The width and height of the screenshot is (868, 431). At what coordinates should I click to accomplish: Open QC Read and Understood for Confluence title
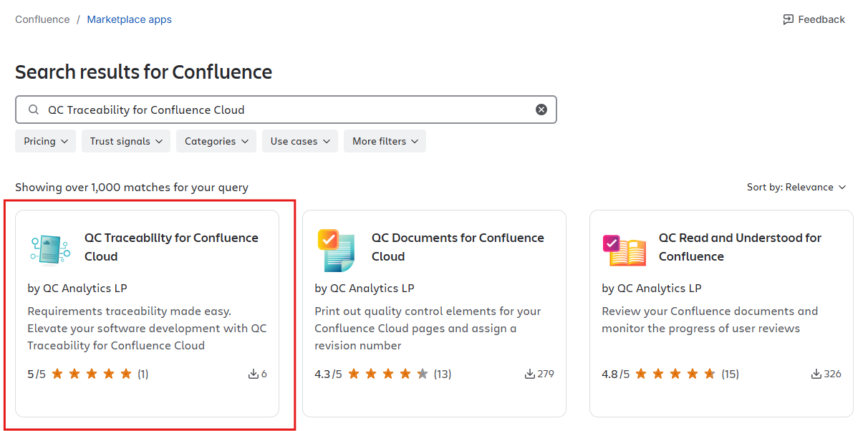tap(740, 247)
